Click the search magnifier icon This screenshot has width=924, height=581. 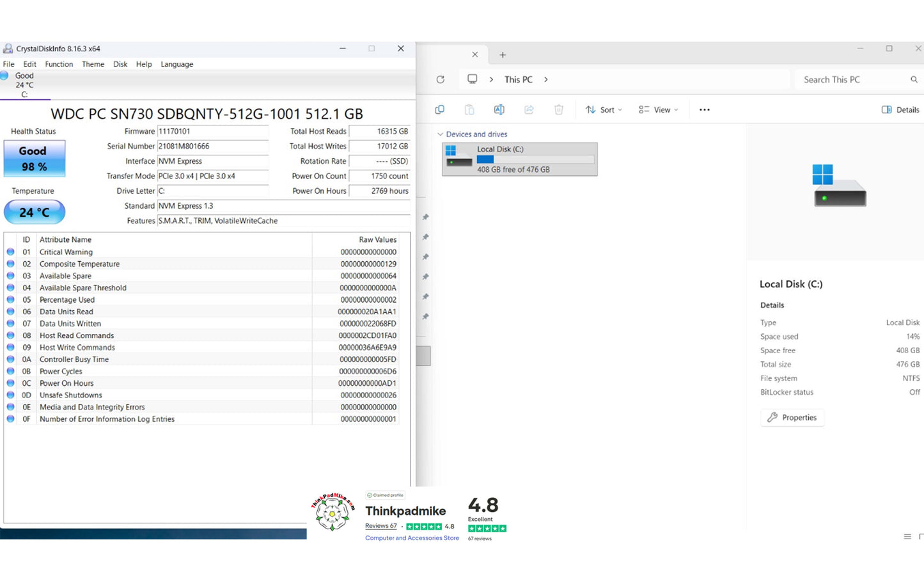914,79
